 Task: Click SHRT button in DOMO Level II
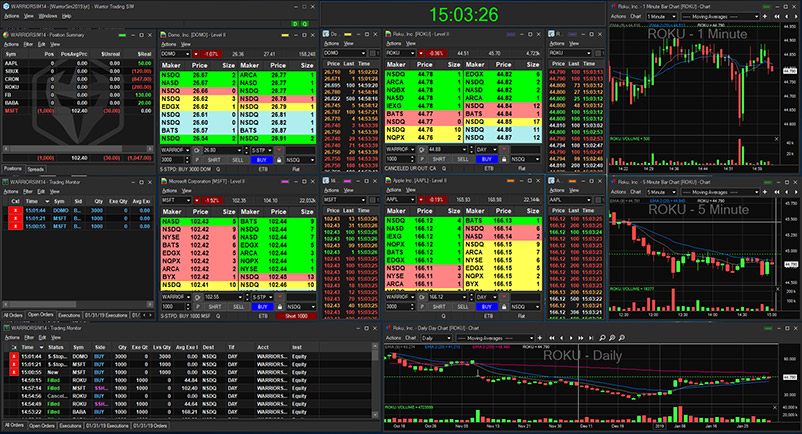tap(214, 160)
